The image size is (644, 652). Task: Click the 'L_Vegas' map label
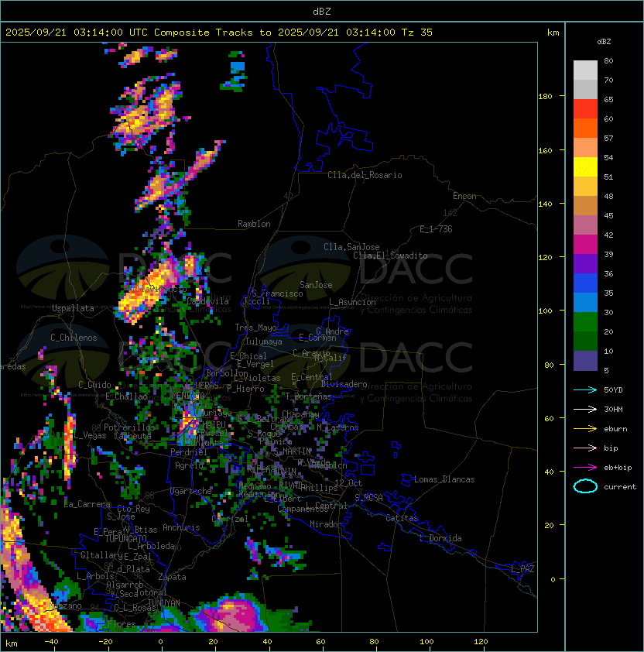coord(91,435)
